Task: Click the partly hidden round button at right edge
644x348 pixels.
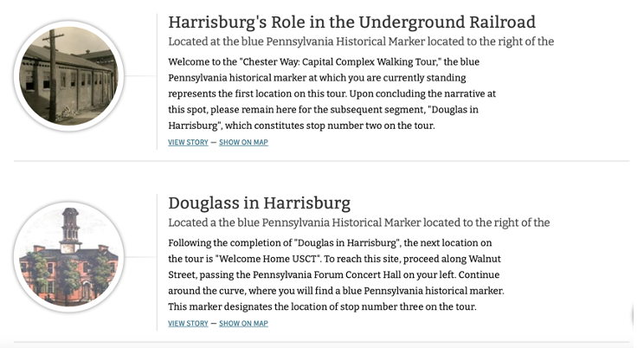Action: [639, 315]
